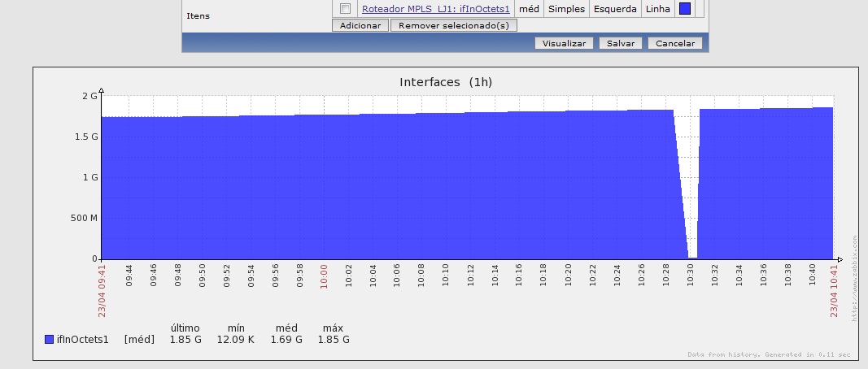Click the [méd] legend entry
Image resolution: width=868 pixels, height=369 pixels.
139,340
